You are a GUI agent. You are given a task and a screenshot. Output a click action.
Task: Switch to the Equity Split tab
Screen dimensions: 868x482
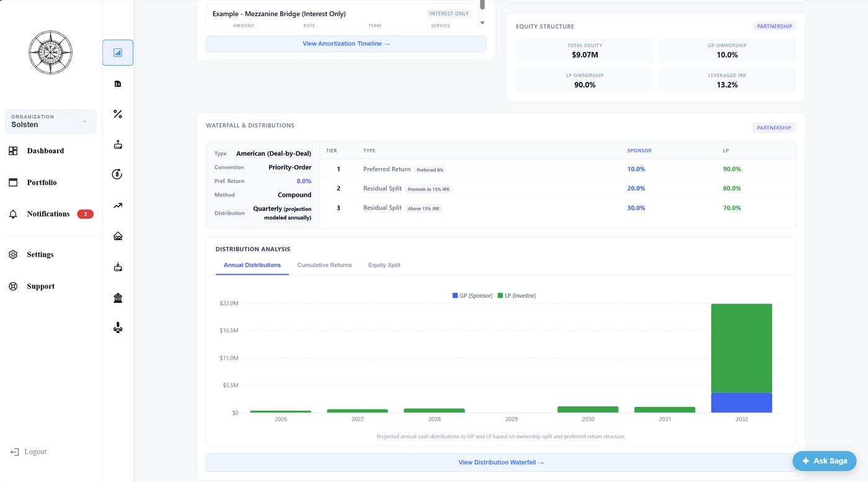(x=384, y=265)
